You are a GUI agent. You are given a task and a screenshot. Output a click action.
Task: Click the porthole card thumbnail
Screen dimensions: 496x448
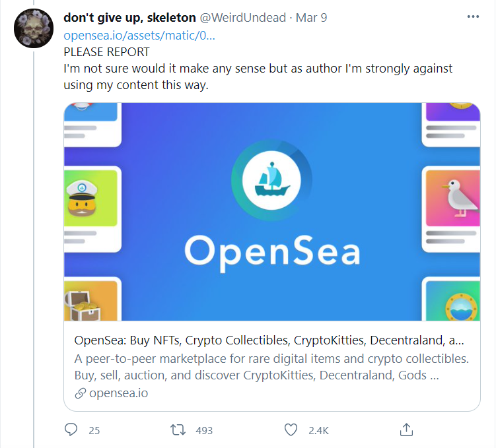453,301
